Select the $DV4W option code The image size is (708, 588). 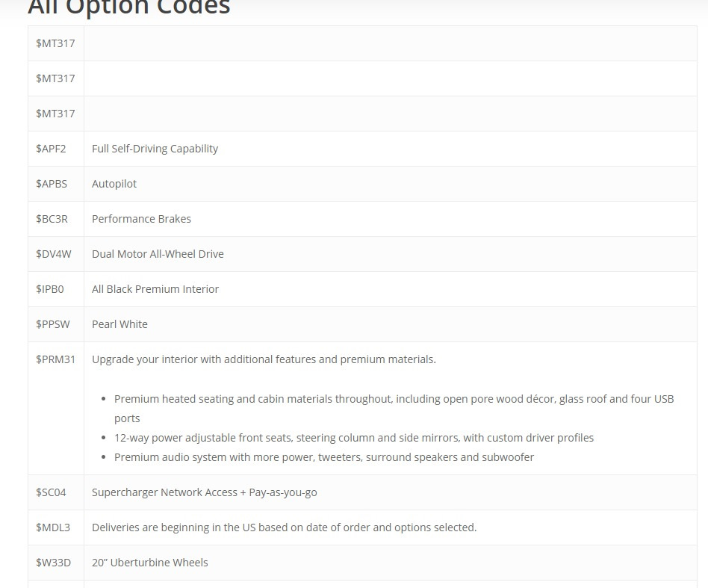pos(53,254)
